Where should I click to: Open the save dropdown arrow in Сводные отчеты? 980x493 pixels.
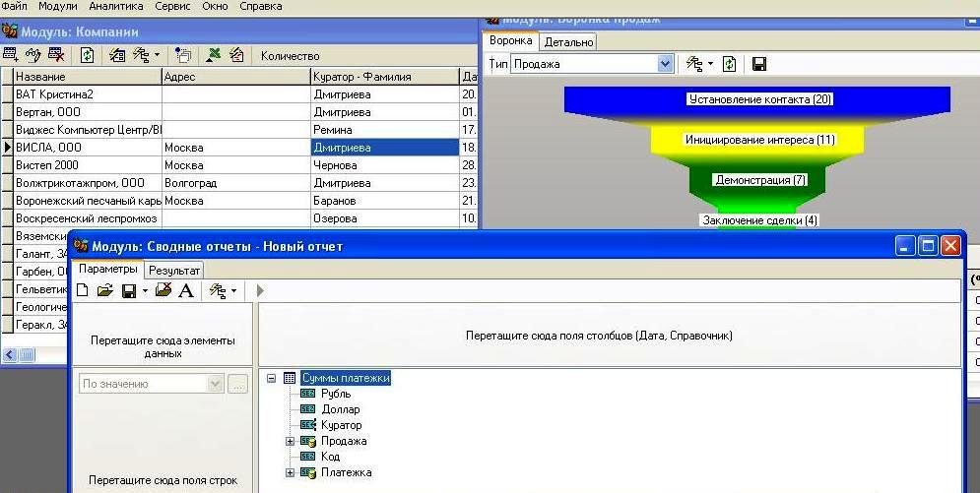pyautogui.click(x=145, y=291)
